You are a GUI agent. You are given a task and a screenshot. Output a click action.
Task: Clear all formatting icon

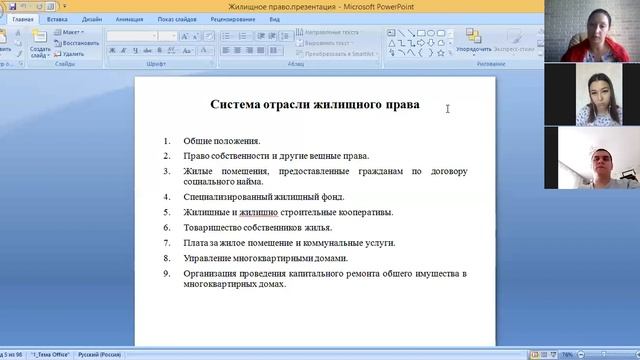point(209,36)
